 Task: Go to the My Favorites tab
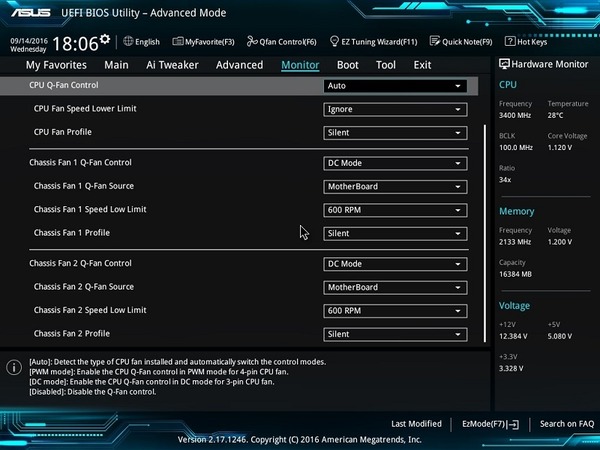coord(56,65)
